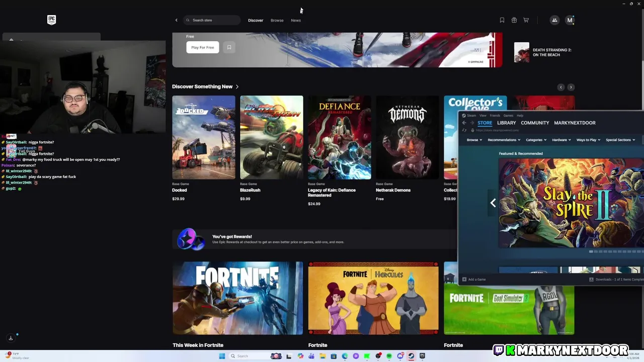Expand the Hardware dropdown in Steam
644x362 pixels.
(x=561, y=140)
